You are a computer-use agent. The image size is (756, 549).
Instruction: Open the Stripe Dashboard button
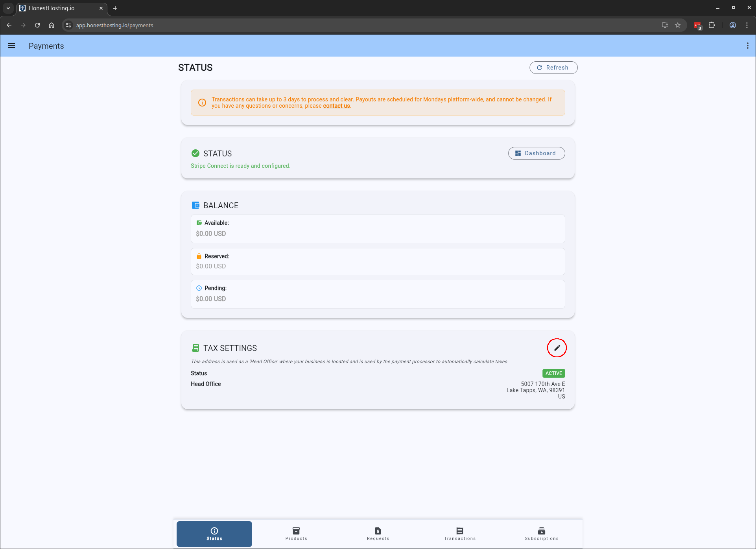tap(536, 153)
